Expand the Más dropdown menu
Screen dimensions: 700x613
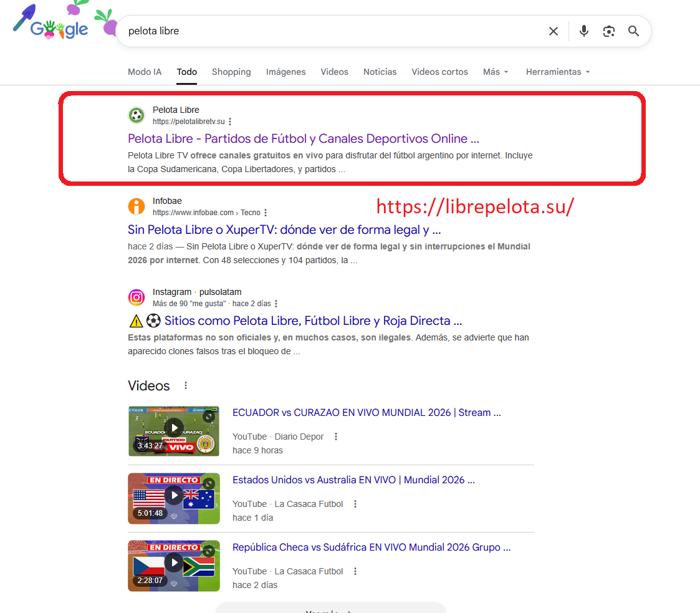(x=496, y=72)
